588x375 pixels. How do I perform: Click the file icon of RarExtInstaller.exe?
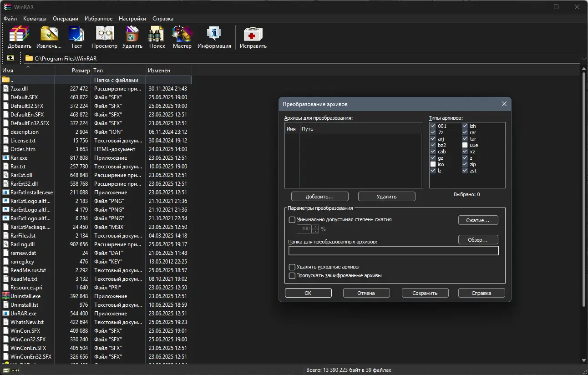[x=6, y=193]
